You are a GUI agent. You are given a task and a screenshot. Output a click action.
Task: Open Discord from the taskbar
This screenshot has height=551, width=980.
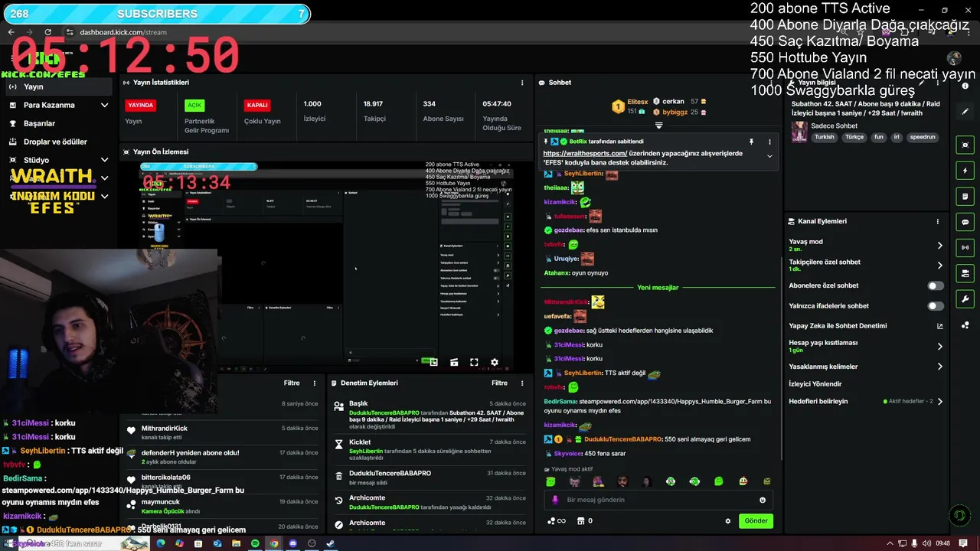point(292,543)
